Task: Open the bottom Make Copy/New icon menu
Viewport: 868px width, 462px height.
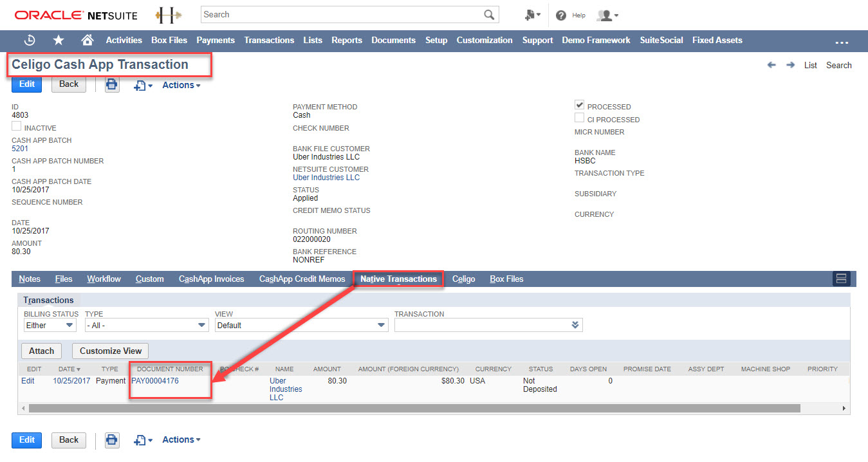Action: pos(143,440)
